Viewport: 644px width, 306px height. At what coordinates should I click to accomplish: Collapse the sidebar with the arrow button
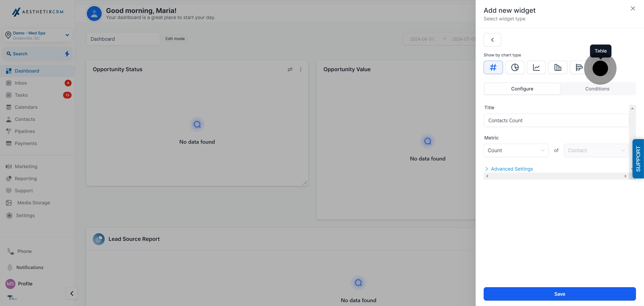(72, 293)
